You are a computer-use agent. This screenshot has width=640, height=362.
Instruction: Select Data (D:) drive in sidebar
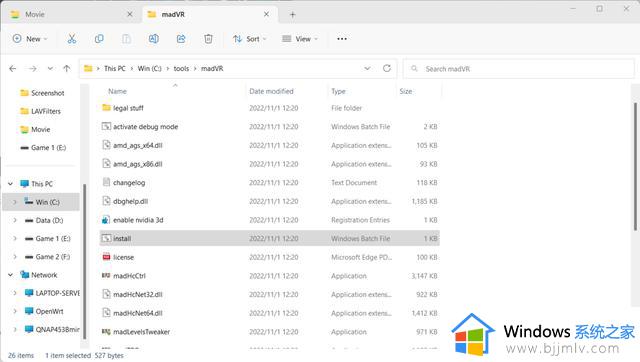[44, 220]
